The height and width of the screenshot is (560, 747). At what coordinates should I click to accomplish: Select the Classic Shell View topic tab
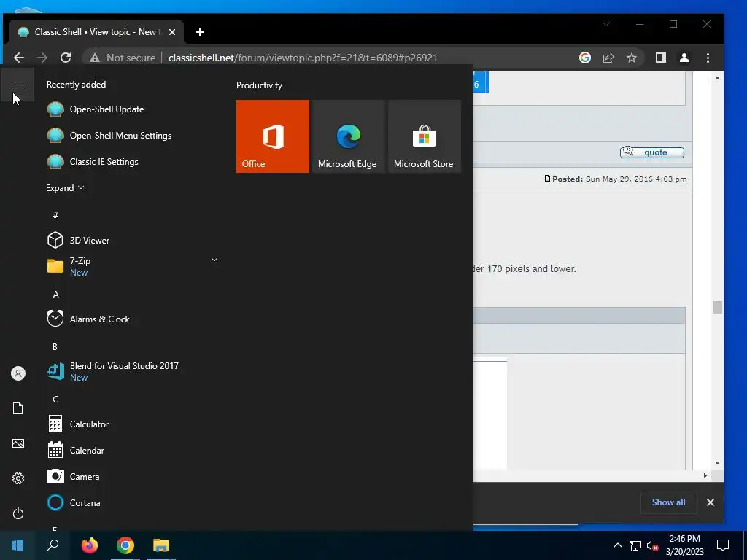pyautogui.click(x=96, y=32)
